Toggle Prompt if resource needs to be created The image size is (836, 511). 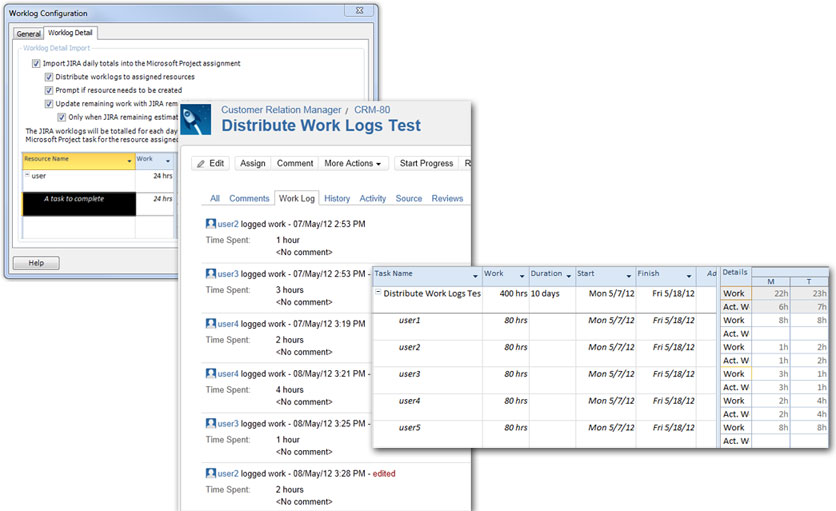coord(49,90)
